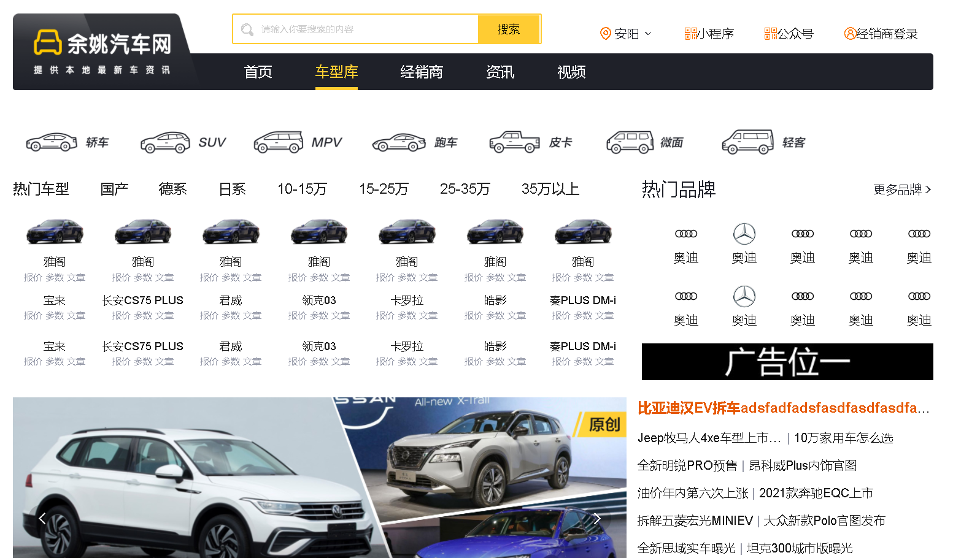Select the 皮卡 pickup truck type
Viewport: 980px width, 558px height.
531,142
